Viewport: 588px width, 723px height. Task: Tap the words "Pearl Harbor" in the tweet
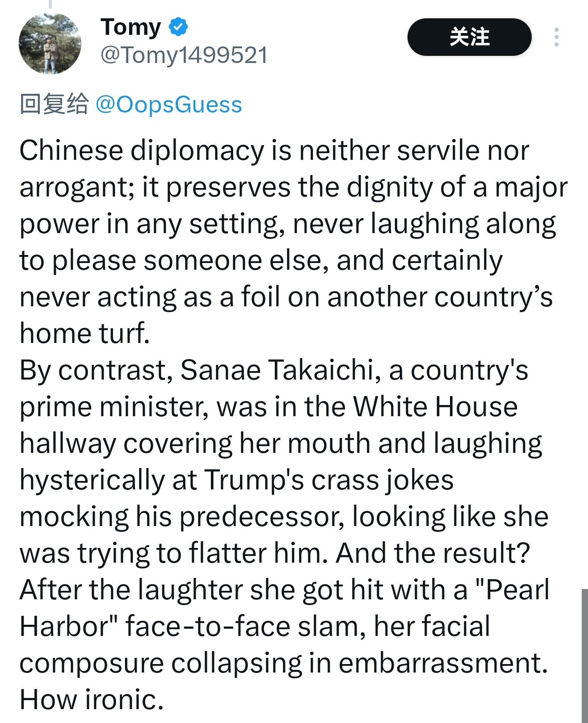tap(284, 608)
